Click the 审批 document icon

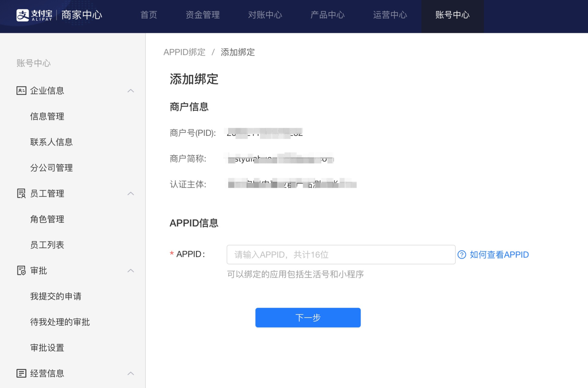point(21,271)
